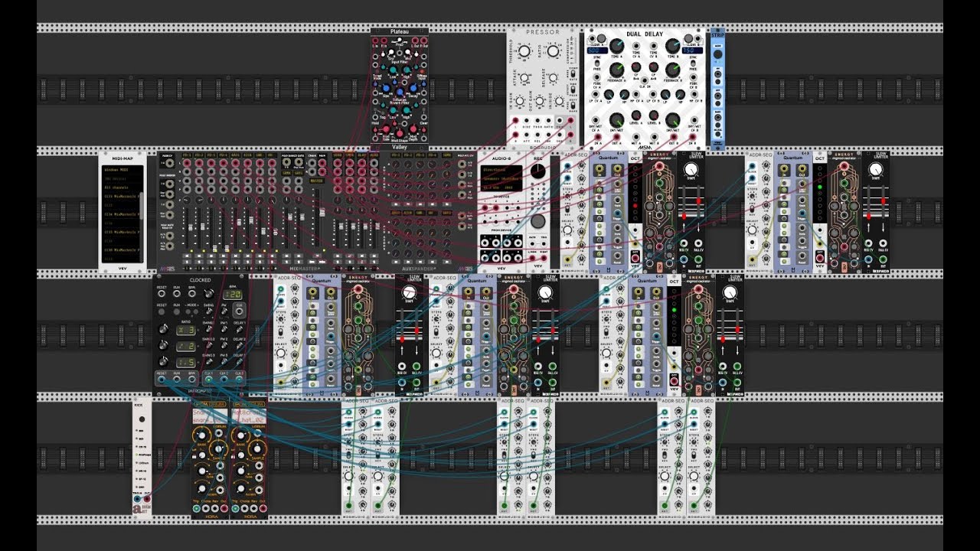Click the Clocked RESET input jack

(x=162, y=294)
